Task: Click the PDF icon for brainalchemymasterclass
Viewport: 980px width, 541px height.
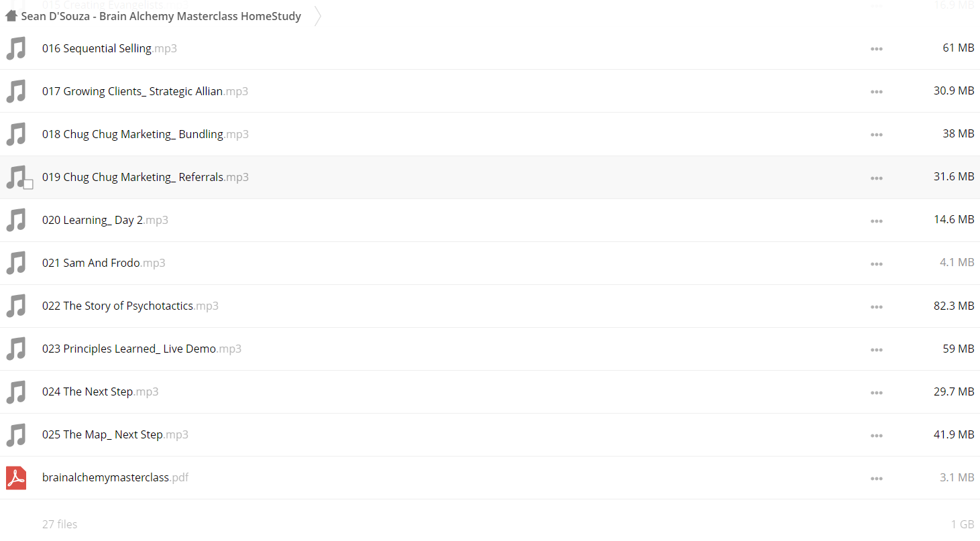Action: coord(16,477)
